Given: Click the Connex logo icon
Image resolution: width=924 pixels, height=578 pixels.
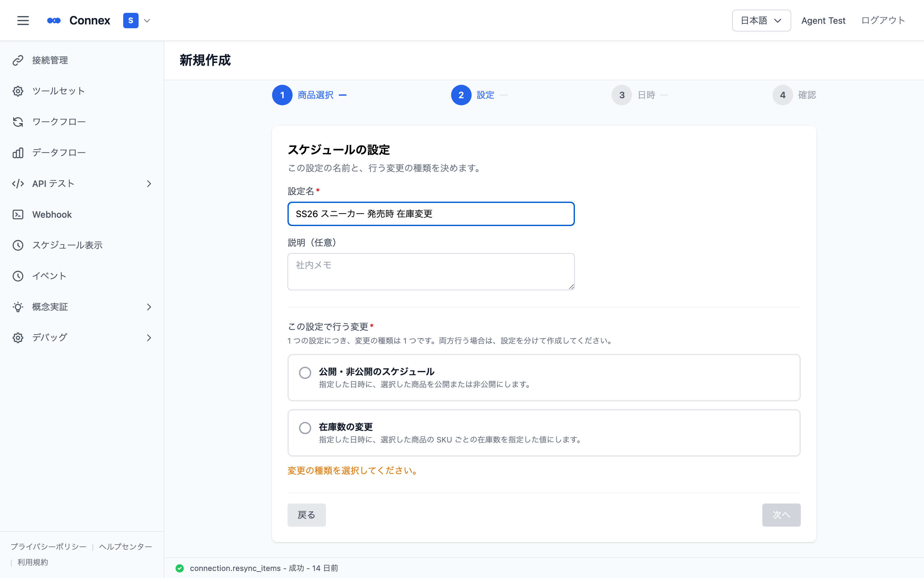Looking at the screenshot, I should pyautogui.click(x=54, y=21).
